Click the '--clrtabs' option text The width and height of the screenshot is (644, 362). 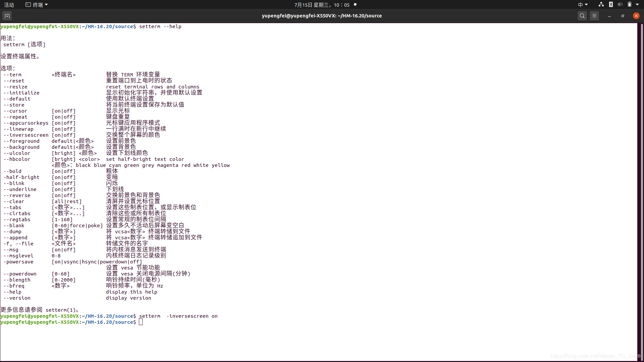point(17,214)
